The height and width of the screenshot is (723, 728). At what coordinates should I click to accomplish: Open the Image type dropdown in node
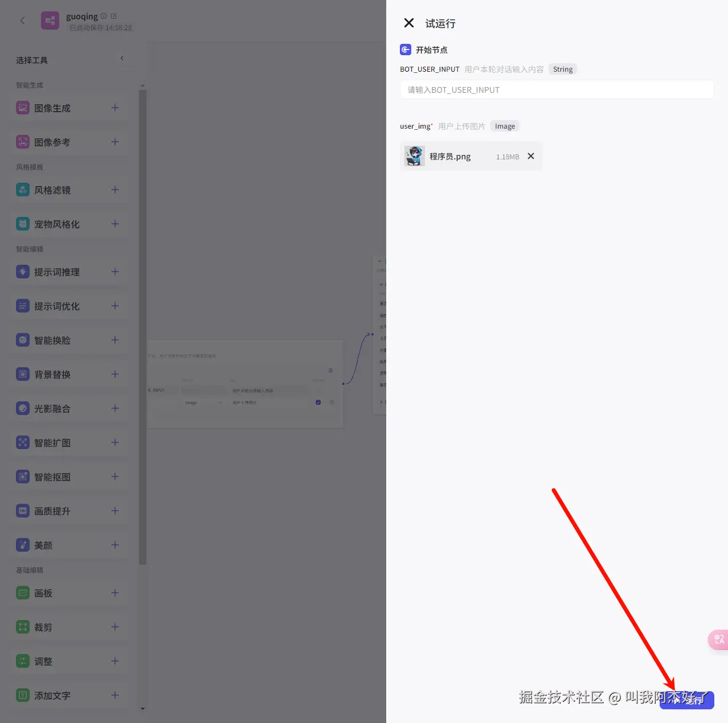click(x=203, y=402)
